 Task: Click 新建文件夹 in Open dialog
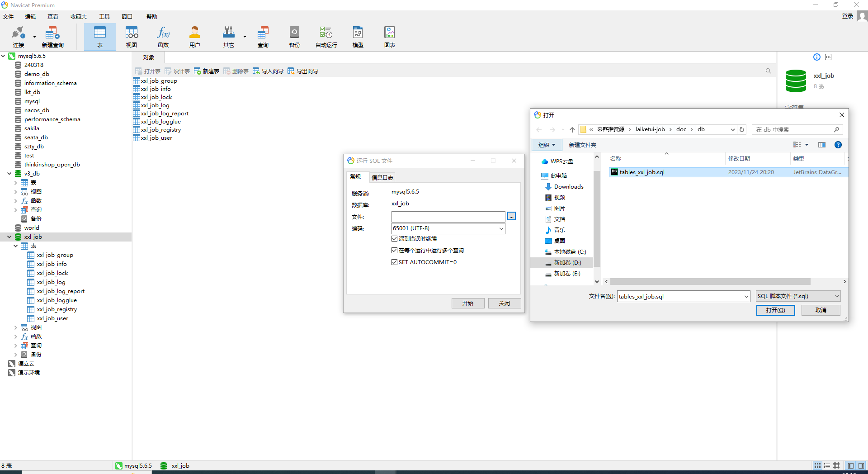click(x=583, y=145)
